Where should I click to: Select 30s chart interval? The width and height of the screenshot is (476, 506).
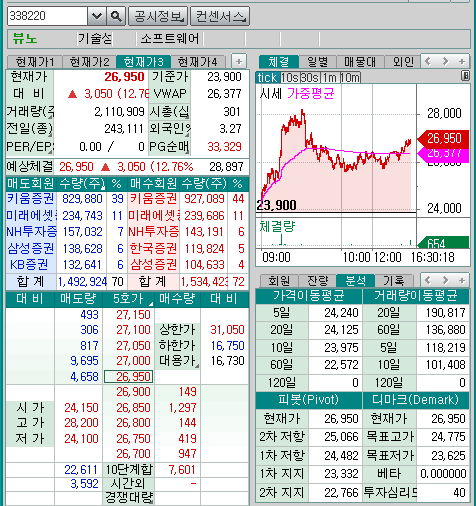310,78
